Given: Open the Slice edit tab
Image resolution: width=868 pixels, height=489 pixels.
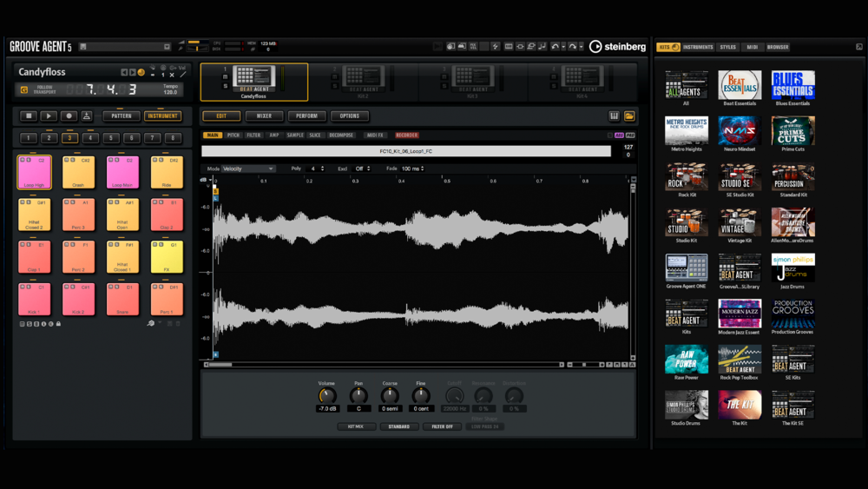Looking at the screenshot, I should tap(315, 135).
